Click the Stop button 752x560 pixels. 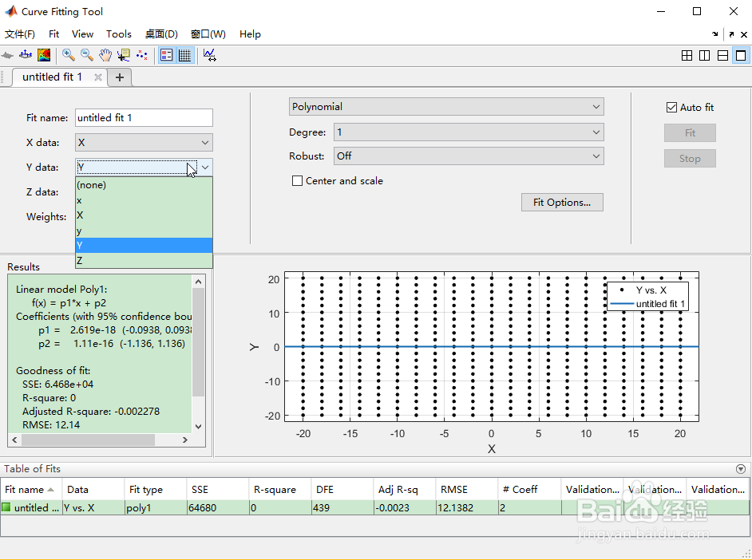(x=690, y=159)
